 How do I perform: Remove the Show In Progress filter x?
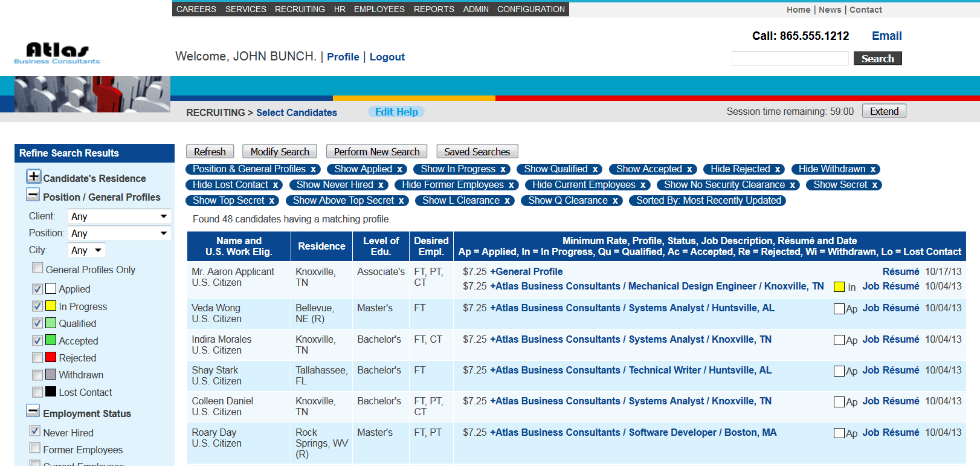click(x=503, y=169)
